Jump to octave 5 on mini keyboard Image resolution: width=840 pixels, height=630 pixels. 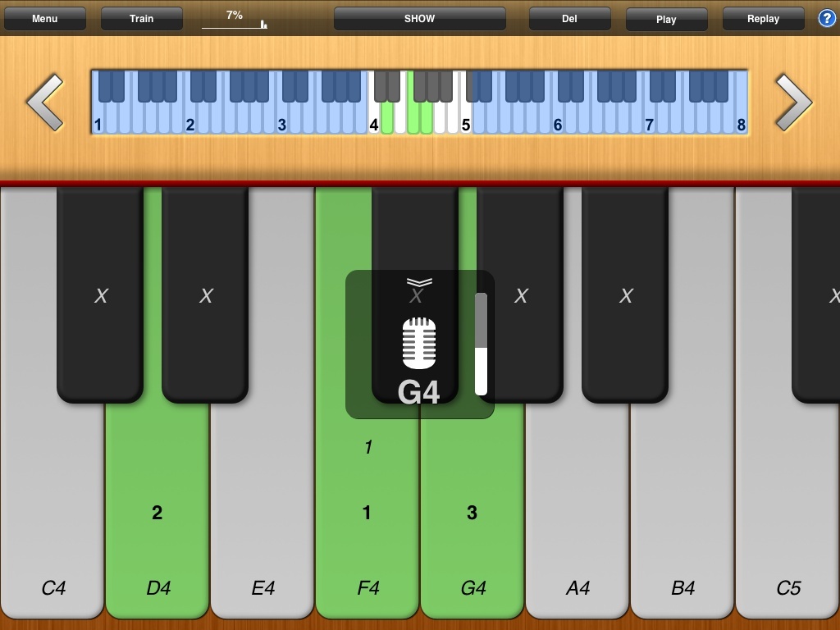click(x=466, y=125)
